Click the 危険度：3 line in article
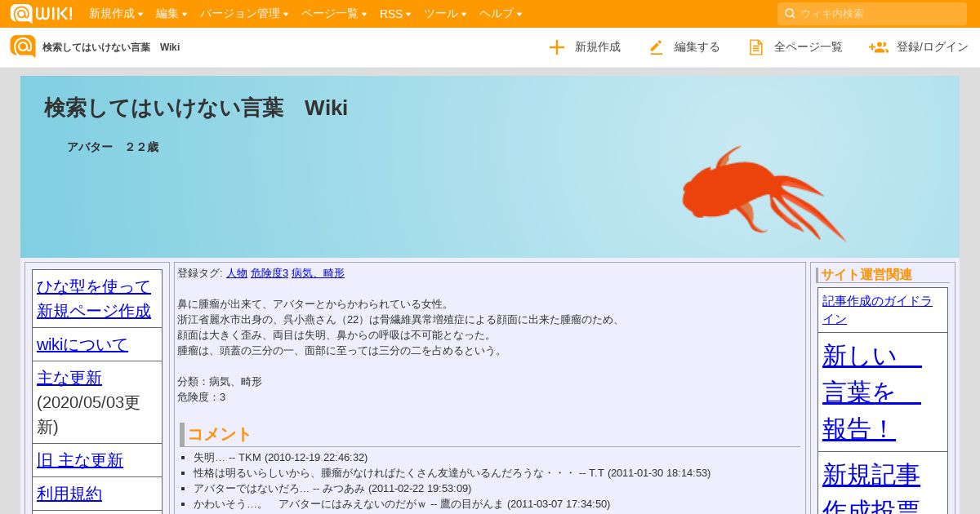This screenshot has width=980, height=514. [x=202, y=397]
